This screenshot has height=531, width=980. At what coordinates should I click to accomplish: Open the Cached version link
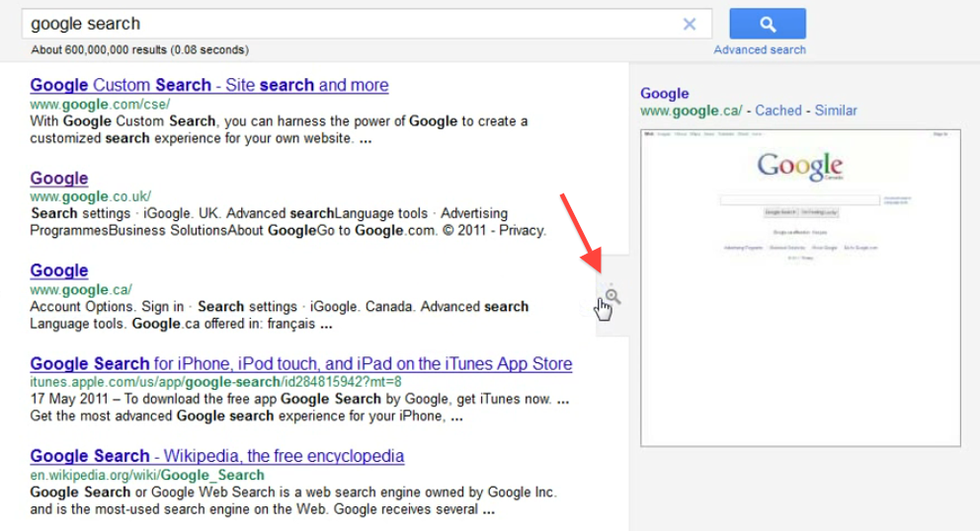click(778, 111)
